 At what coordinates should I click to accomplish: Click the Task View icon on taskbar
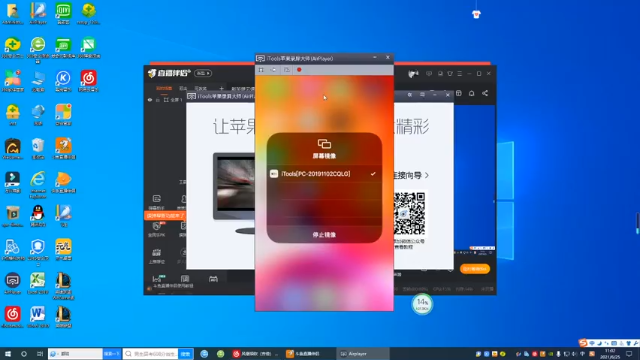click(x=40, y=354)
